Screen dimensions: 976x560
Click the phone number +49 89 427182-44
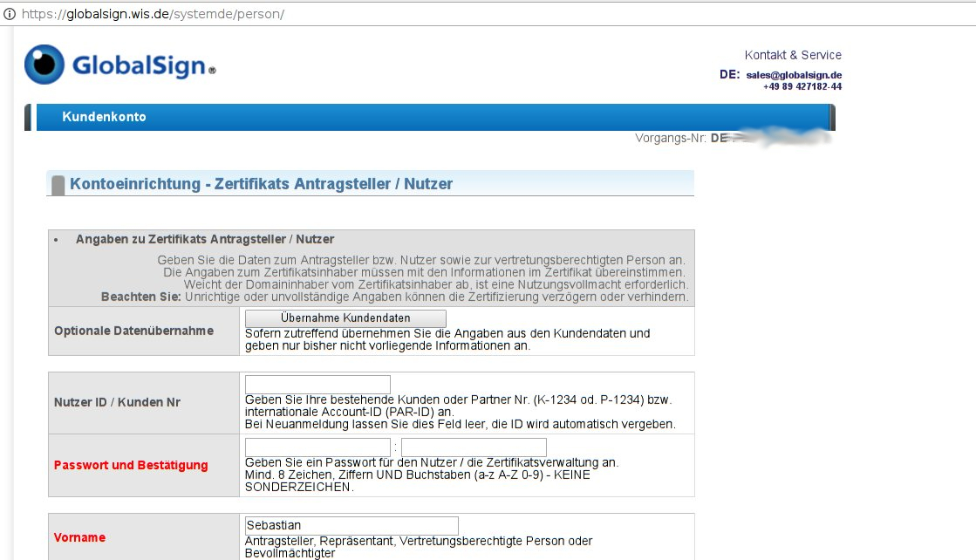point(802,86)
